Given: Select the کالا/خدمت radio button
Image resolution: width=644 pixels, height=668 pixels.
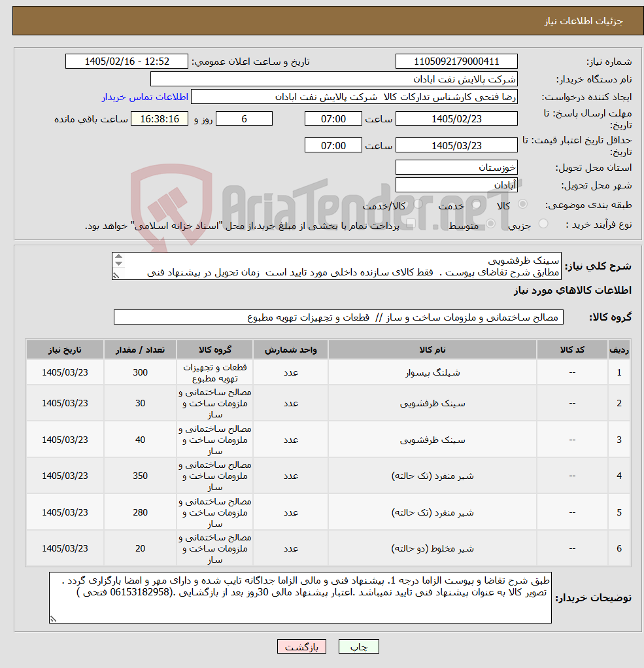Looking at the screenshot, I should 418,205.
